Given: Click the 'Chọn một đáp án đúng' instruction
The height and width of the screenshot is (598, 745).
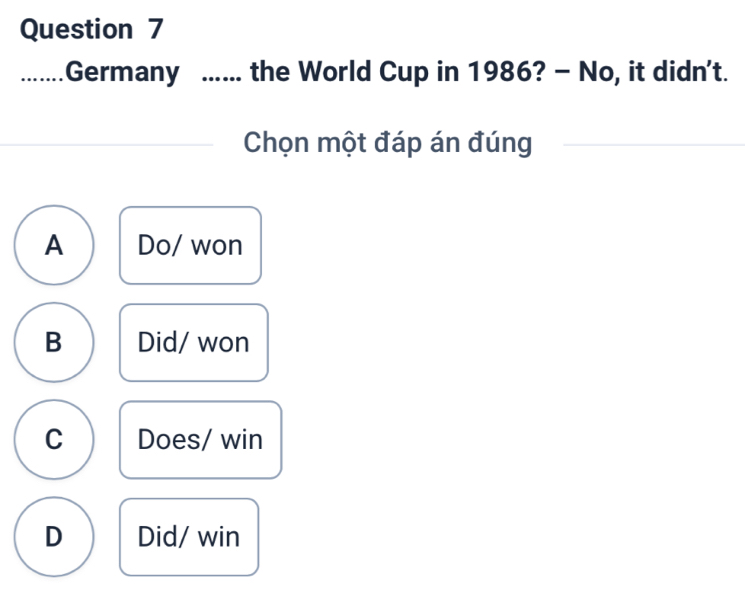Looking at the screenshot, I should pos(388,144).
